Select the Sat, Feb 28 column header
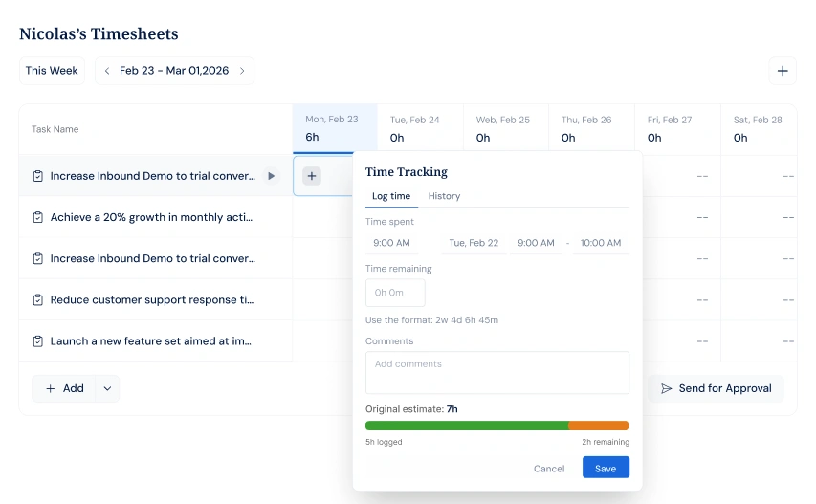This screenshot has width=816, height=504. coord(759,128)
